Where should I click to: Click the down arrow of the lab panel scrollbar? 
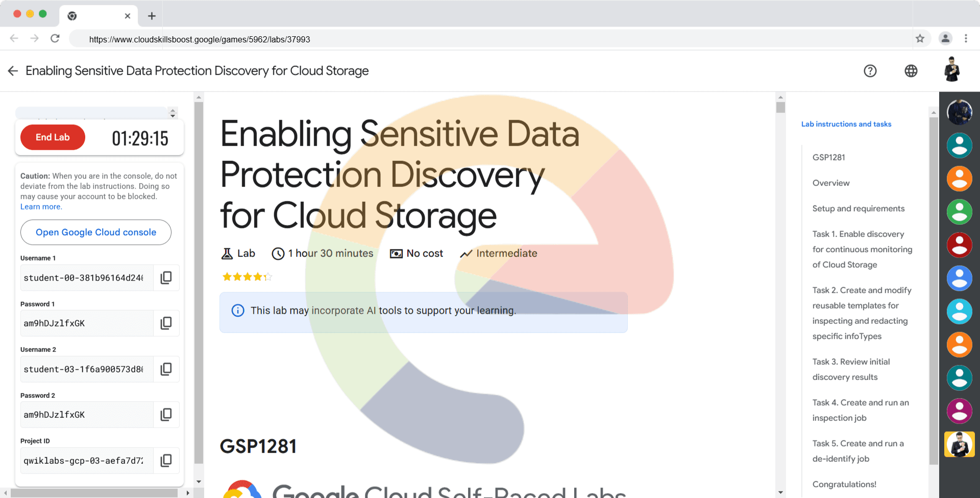coord(199,482)
